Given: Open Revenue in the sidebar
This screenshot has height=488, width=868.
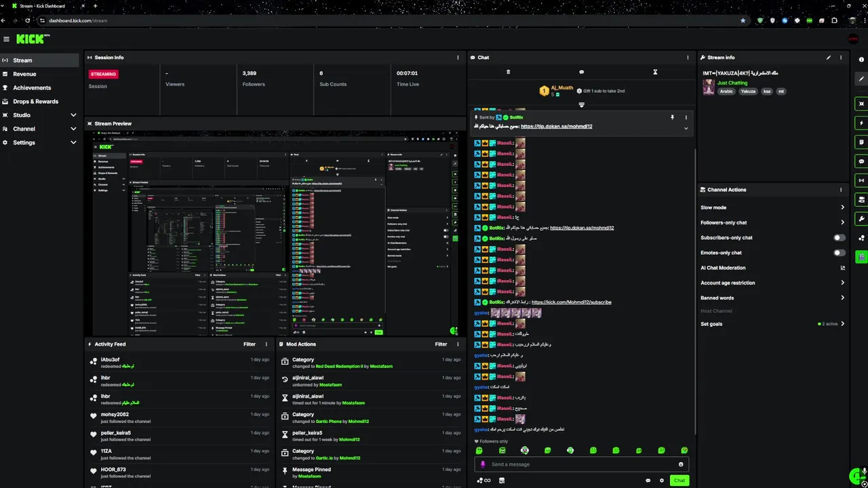Looking at the screenshot, I should [40, 74].
